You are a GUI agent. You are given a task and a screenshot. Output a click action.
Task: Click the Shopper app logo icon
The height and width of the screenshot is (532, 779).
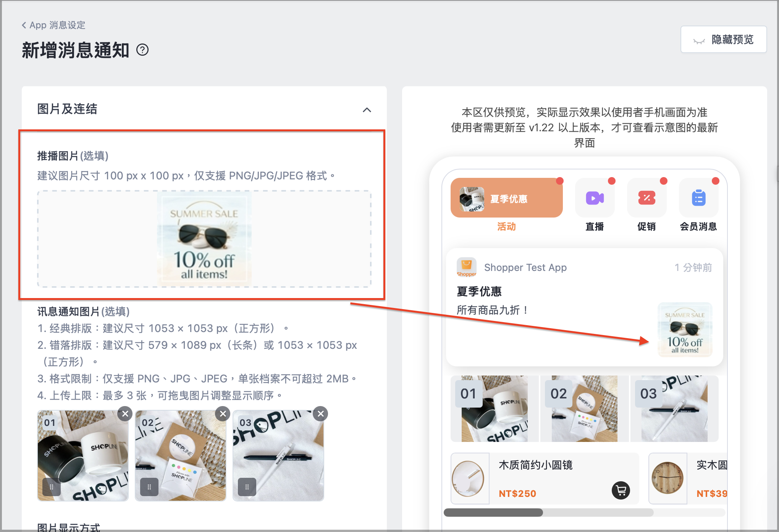pos(466,267)
